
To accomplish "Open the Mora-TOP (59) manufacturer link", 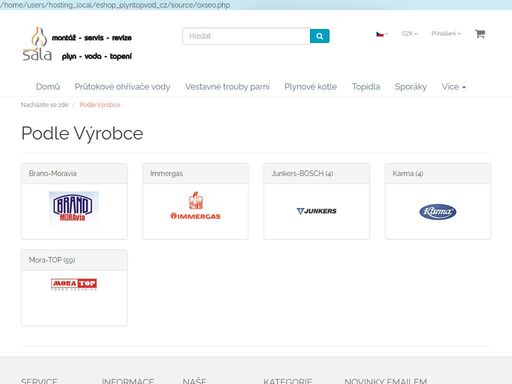I will pyautogui.click(x=52, y=260).
